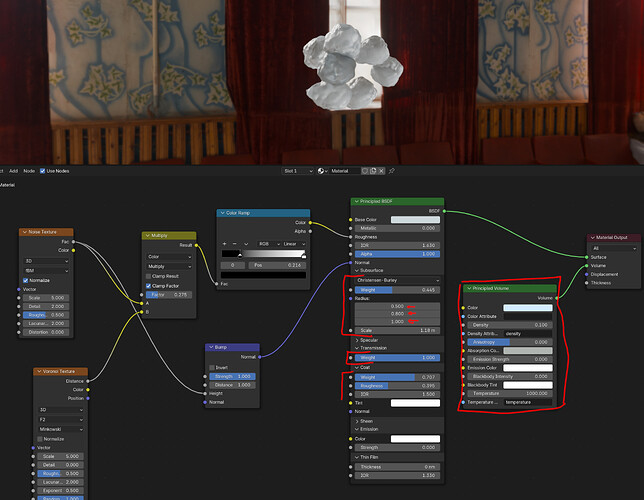
Task: Enable Clamp Result in the Multiply node
Action: point(148,276)
